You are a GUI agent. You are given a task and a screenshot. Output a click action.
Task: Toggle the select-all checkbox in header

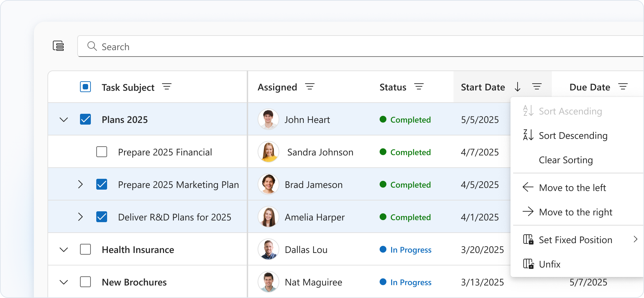tap(85, 87)
